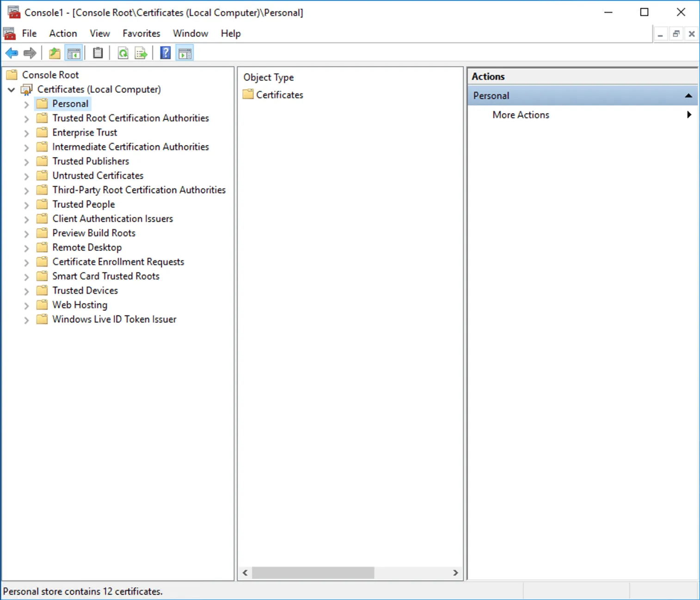Click the clipboard Properties toolbar icon
700x600 pixels.
click(x=98, y=52)
